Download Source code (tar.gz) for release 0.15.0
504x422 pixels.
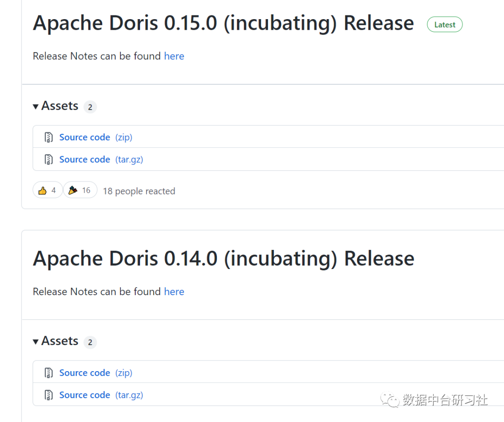101,159
